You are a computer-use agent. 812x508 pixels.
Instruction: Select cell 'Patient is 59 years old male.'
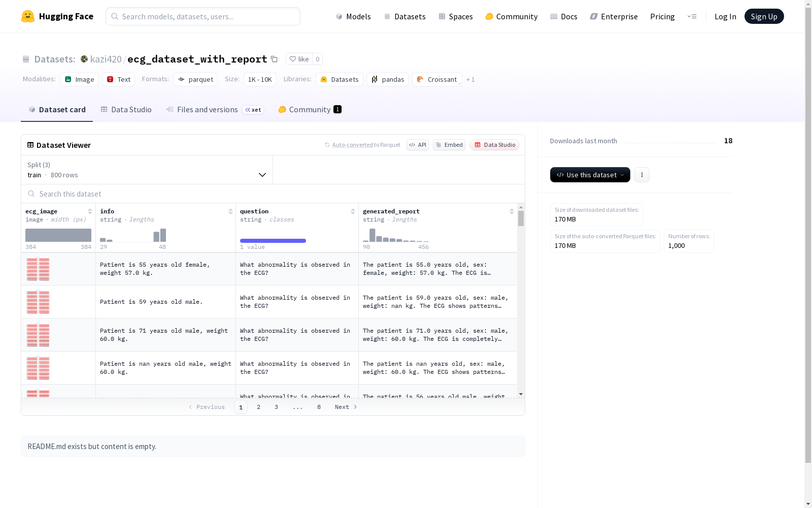tap(165, 302)
